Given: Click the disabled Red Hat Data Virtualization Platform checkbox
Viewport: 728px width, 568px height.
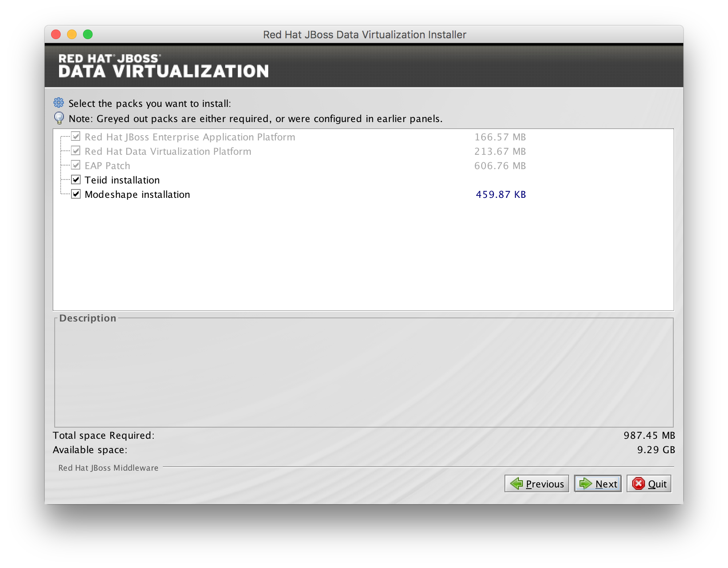Looking at the screenshot, I should point(76,151).
